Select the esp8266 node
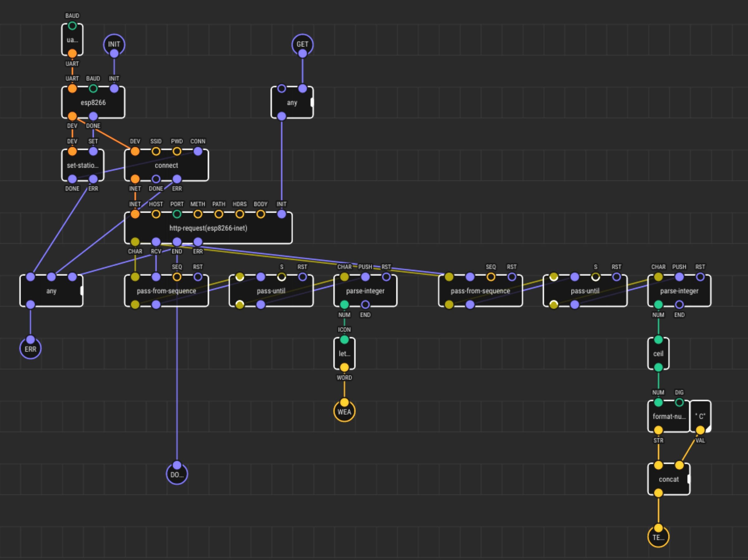Viewport: 748px width, 560px height. 93,102
